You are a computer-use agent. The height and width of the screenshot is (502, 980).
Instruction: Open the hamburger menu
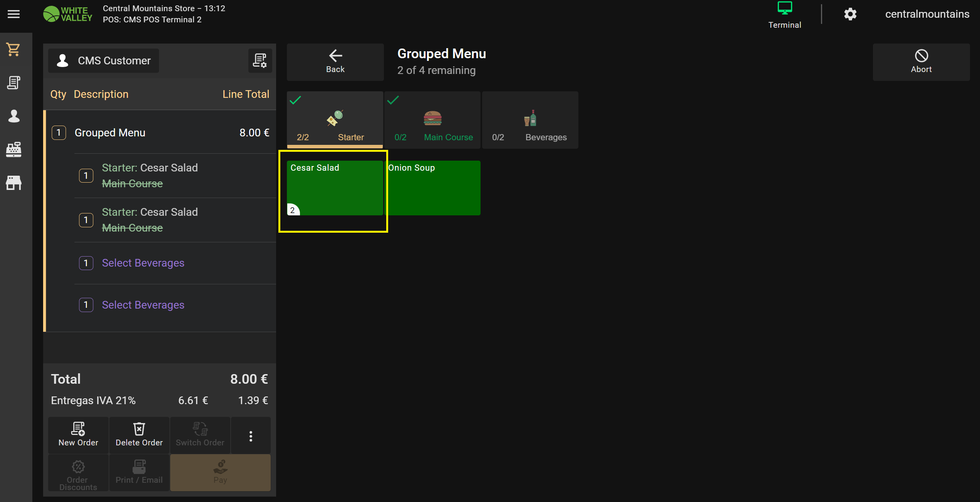click(x=14, y=14)
